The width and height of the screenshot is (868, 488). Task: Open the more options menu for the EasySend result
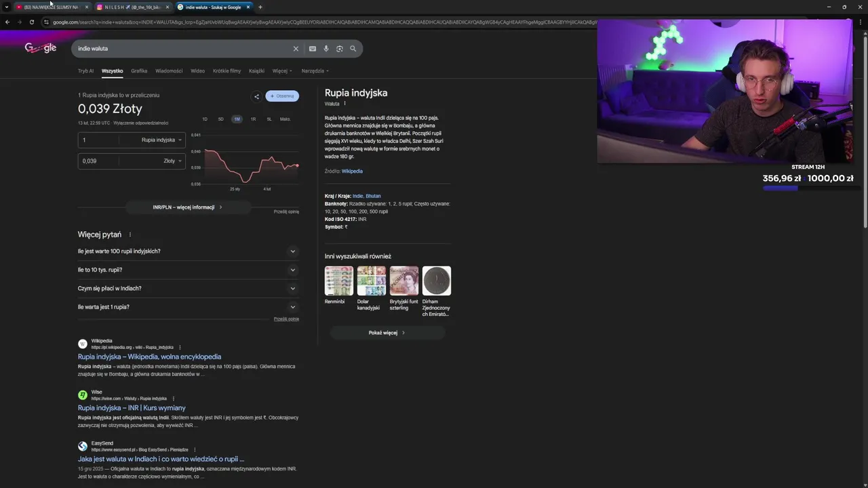click(195, 450)
